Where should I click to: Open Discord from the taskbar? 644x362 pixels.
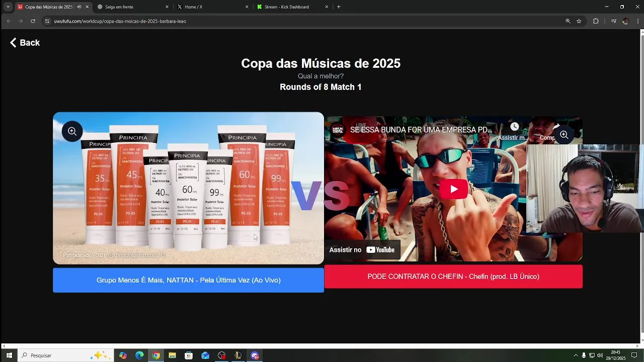point(255,355)
